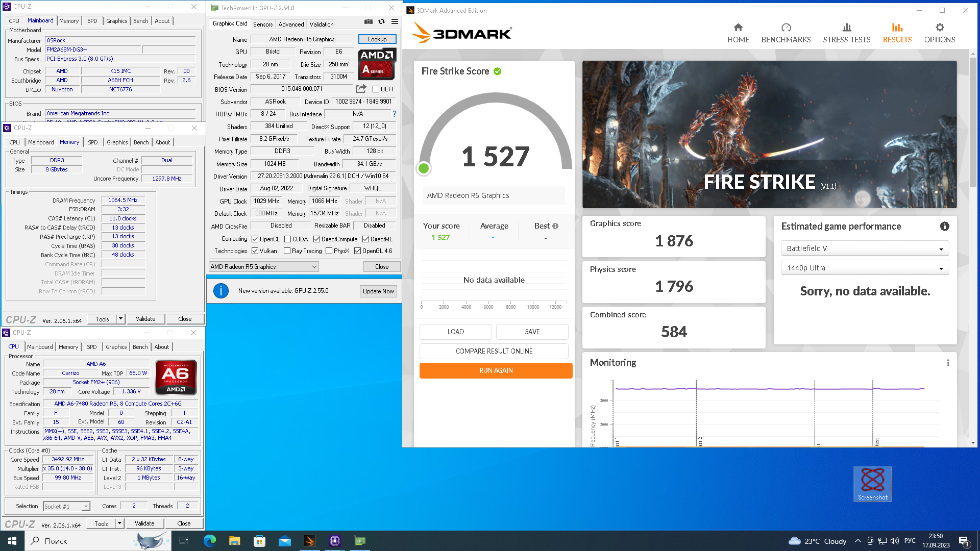
Task: Toggle the UEFI checkbox in GPU-Z
Action: pos(376,89)
